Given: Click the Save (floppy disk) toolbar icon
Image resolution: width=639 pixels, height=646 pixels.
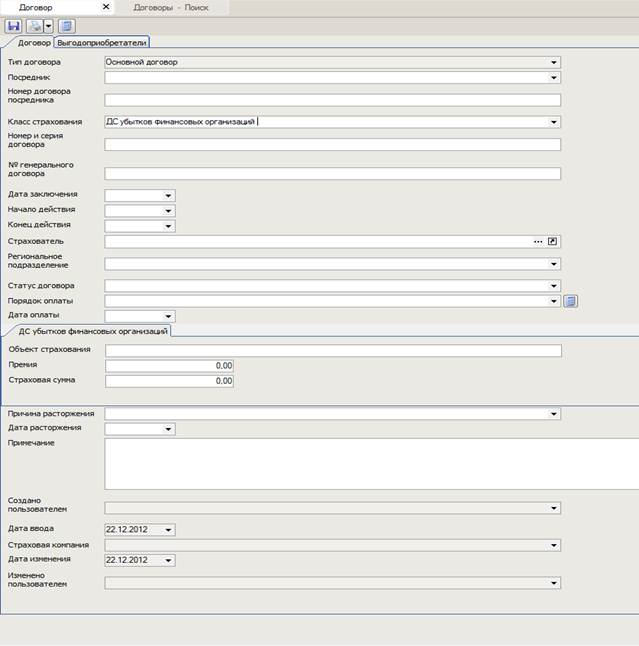Looking at the screenshot, I should click(15, 26).
